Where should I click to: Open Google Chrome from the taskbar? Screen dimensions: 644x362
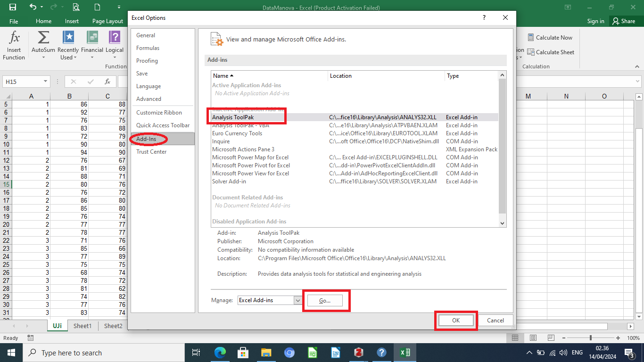click(x=289, y=353)
